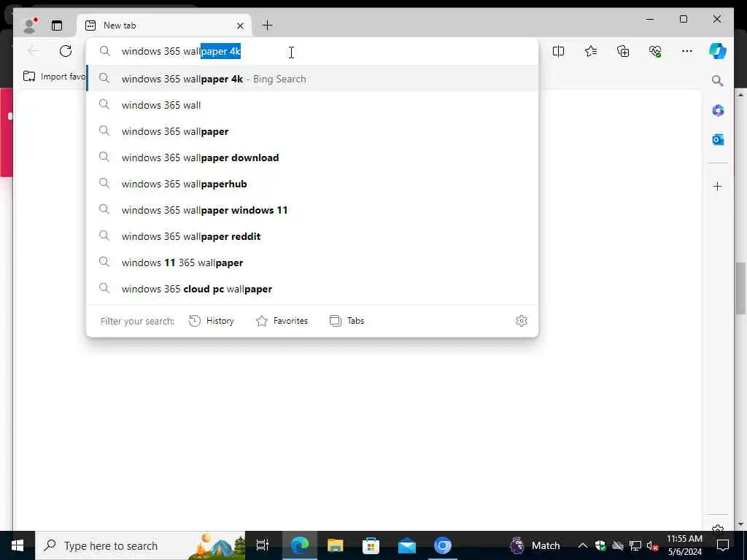This screenshot has height=560, width=747.
Task: Select 'windows 365 wallpaper 4k - Bing Search' suggestion
Action: (x=312, y=79)
